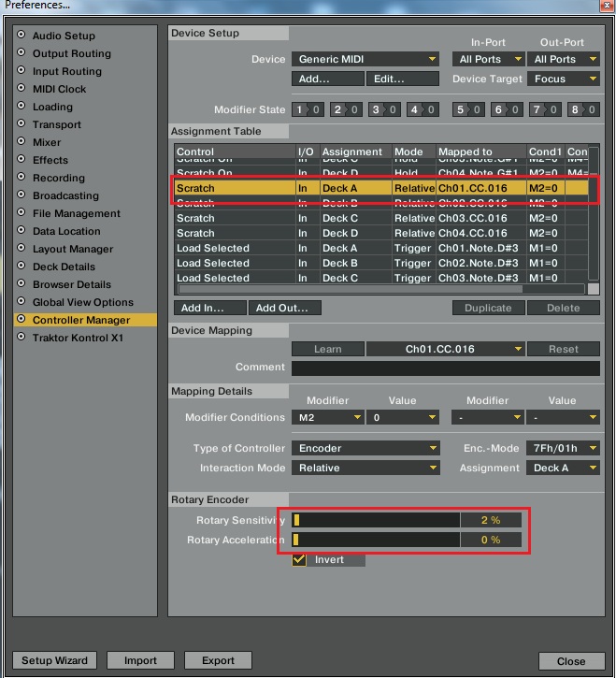Select the Scratch Deck C assignment row
This screenshot has width=616, height=678.
(x=381, y=218)
